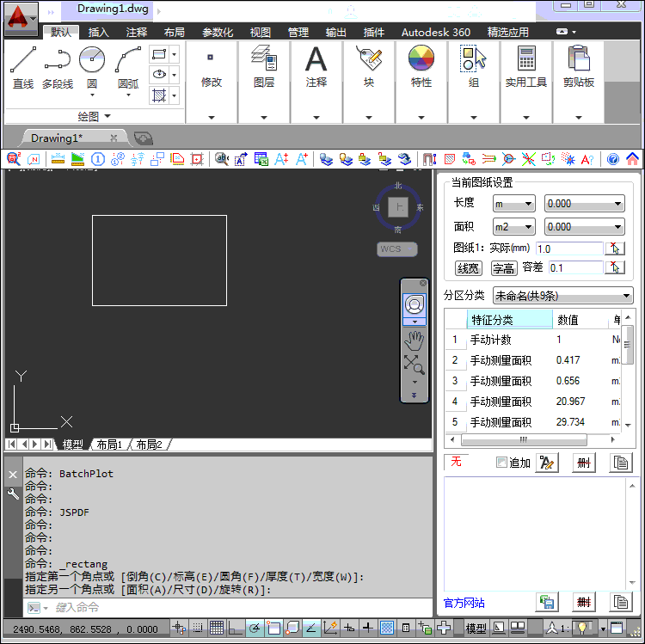Click the 容差 input field
This screenshot has height=644, width=645.
tap(575, 268)
